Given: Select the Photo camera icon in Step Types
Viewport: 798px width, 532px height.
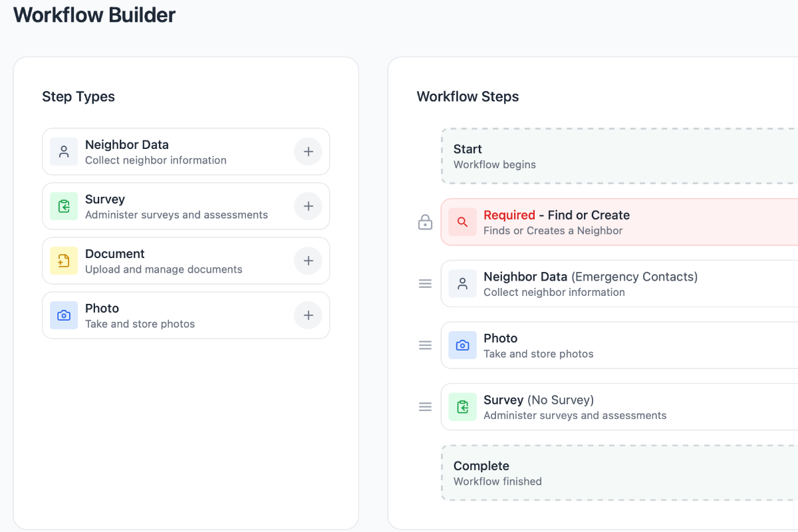Looking at the screenshot, I should 63,315.
